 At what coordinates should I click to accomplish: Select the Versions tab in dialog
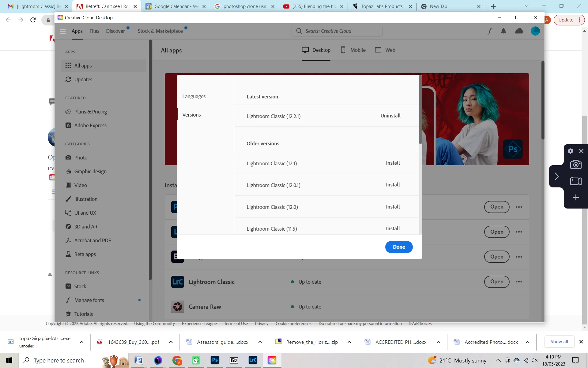(x=192, y=115)
